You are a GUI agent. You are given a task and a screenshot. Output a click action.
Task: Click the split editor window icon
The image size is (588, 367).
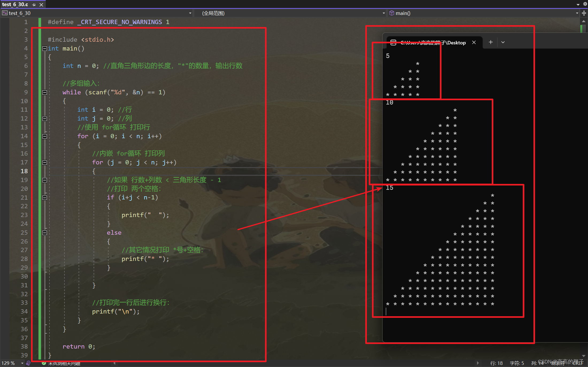[584, 13]
